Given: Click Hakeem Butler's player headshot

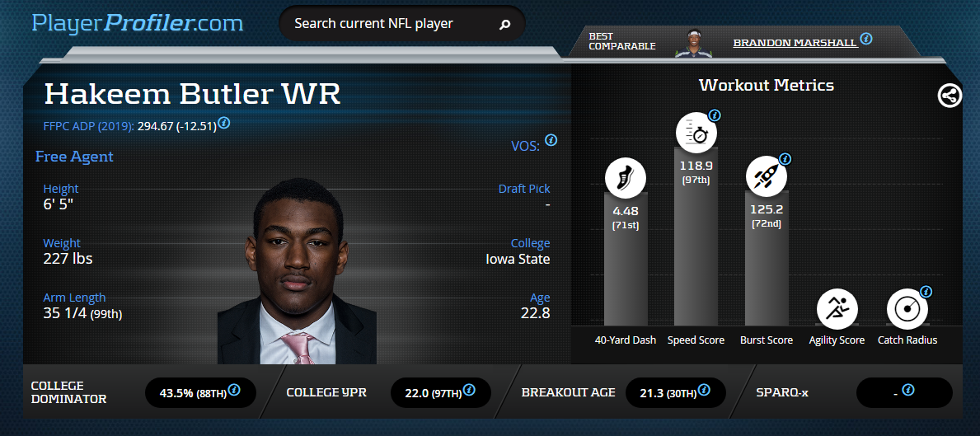Looking at the screenshot, I should pos(297,270).
